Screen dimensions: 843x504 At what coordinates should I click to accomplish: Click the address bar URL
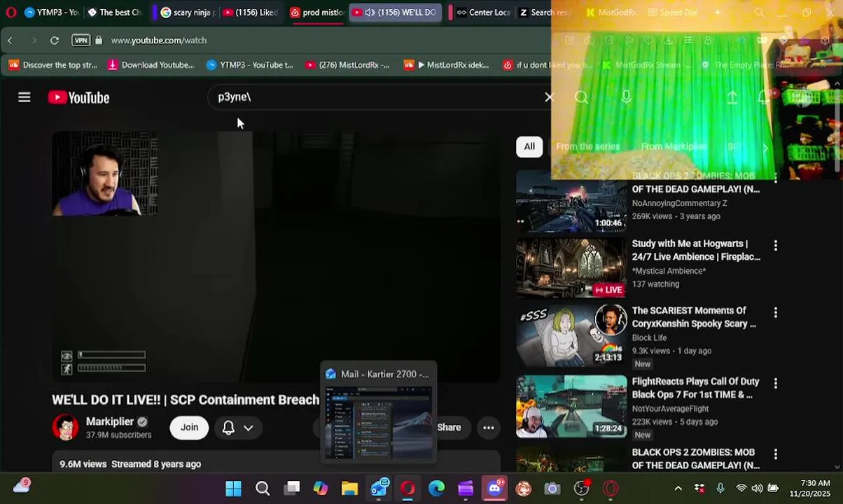[159, 41]
